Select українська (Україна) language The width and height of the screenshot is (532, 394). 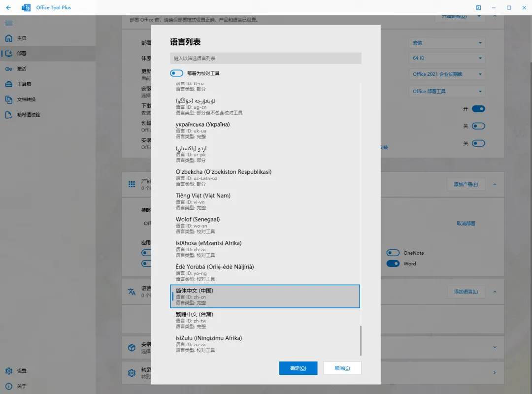pyautogui.click(x=265, y=131)
